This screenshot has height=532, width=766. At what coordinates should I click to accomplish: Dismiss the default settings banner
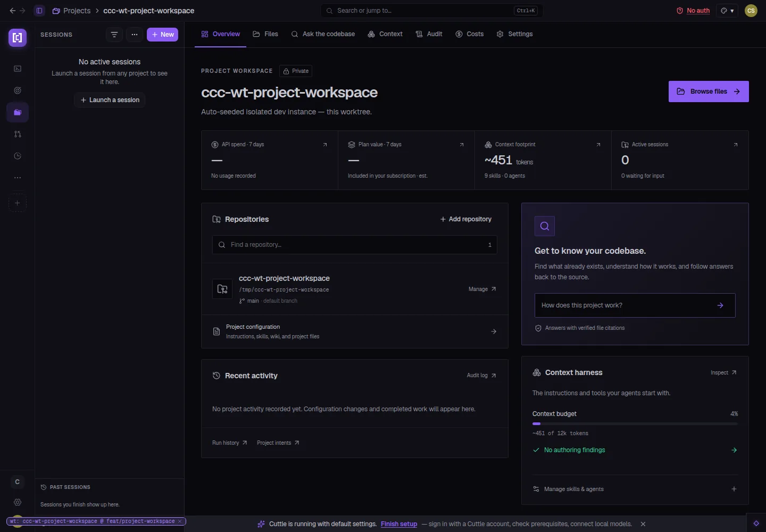point(643,524)
